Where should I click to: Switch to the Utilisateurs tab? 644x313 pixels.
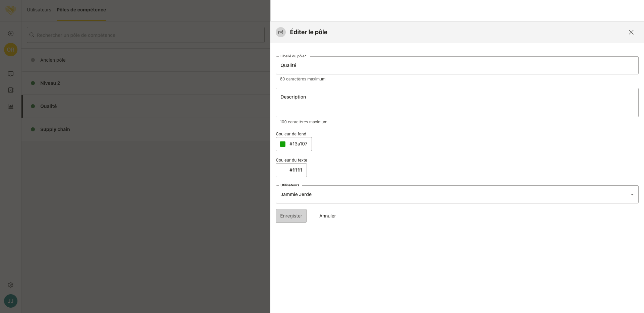(39, 10)
